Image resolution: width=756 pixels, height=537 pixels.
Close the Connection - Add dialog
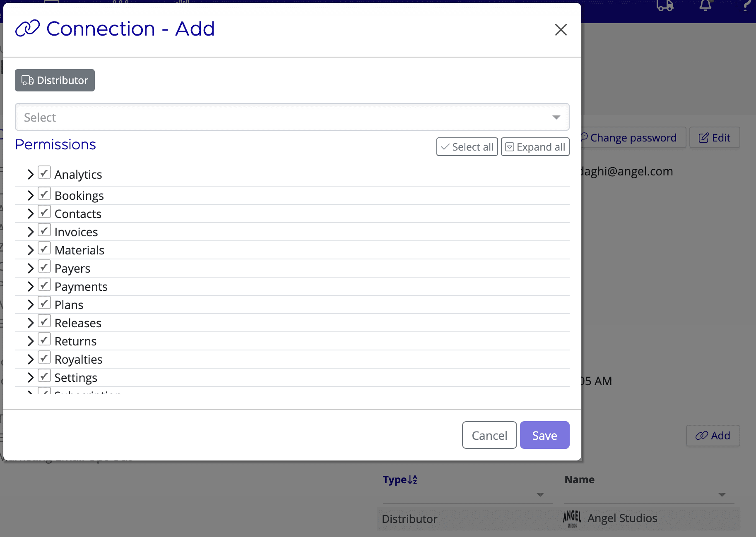(x=561, y=30)
